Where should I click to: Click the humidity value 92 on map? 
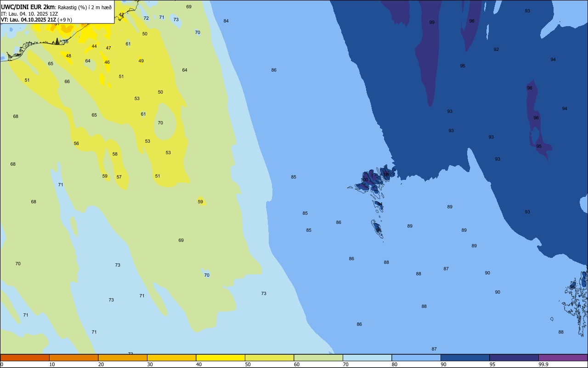(496, 50)
